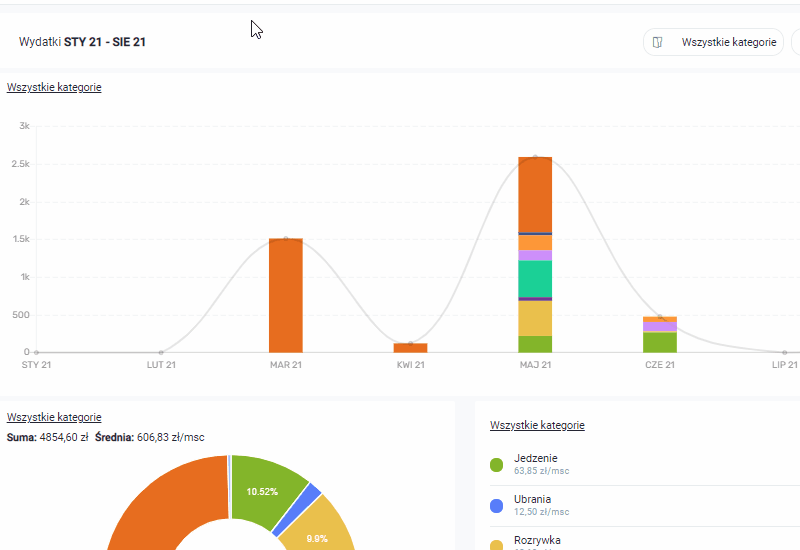Screen dimensions: 800x550
Task: Open Wszystkie kategorie link above bar chart
Action: [x=54, y=87]
